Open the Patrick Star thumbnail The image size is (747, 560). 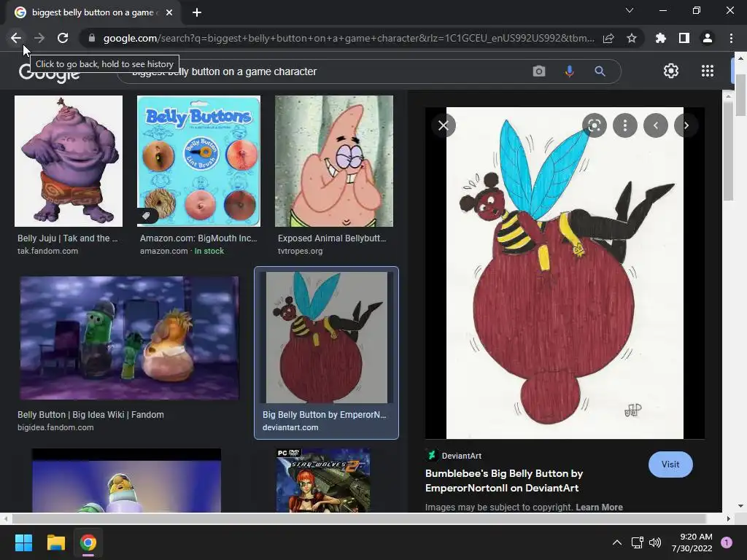tap(334, 161)
